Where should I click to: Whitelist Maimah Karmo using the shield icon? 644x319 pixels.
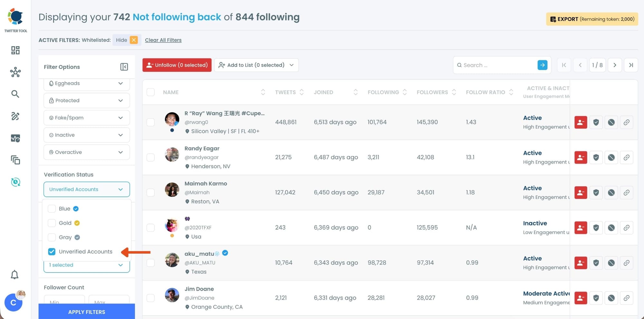click(x=596, y=193)
